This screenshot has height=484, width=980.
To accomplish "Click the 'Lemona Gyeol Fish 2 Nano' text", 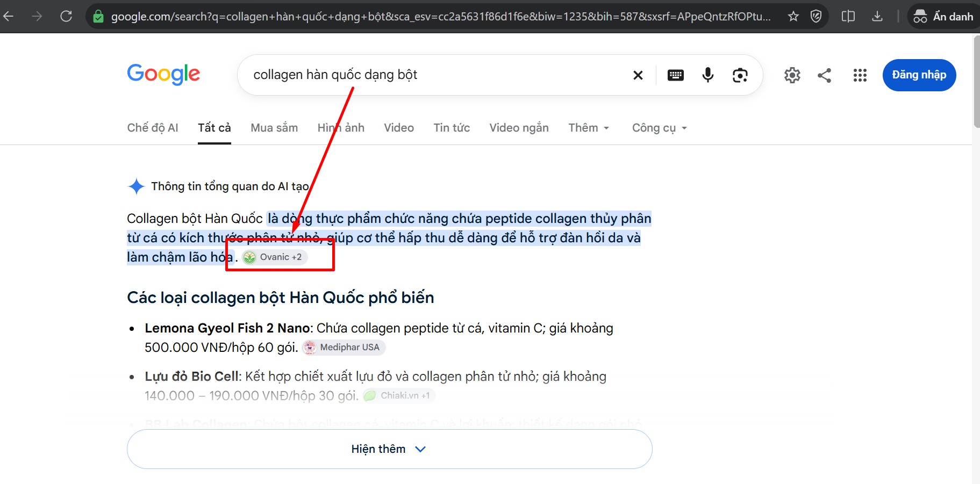I will [x=227, y=328].
